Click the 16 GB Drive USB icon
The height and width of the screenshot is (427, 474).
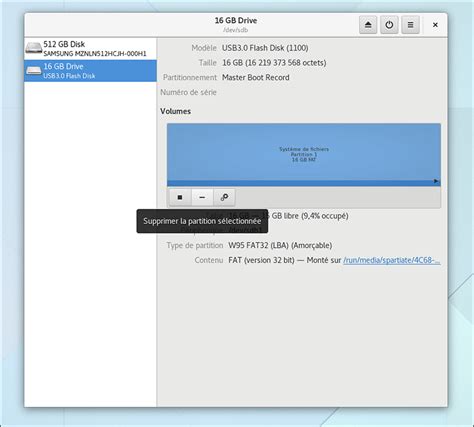(34, 70)
